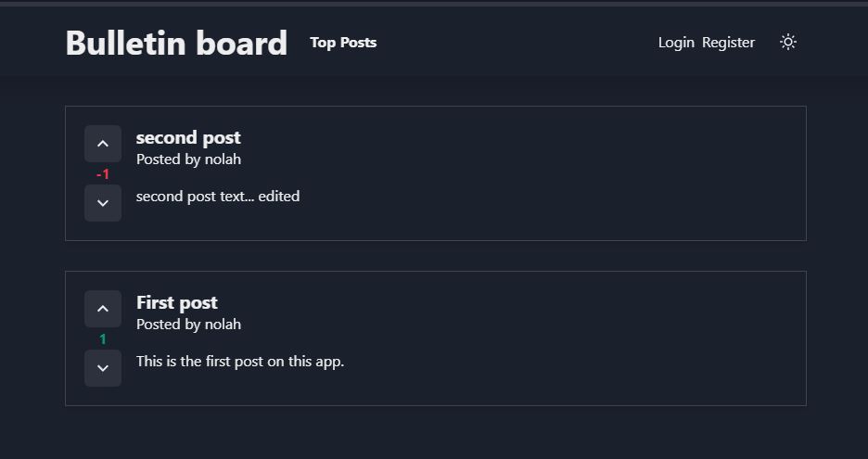Open the Top Posts page
Viewport: 868px width, 459px height.
343,43
